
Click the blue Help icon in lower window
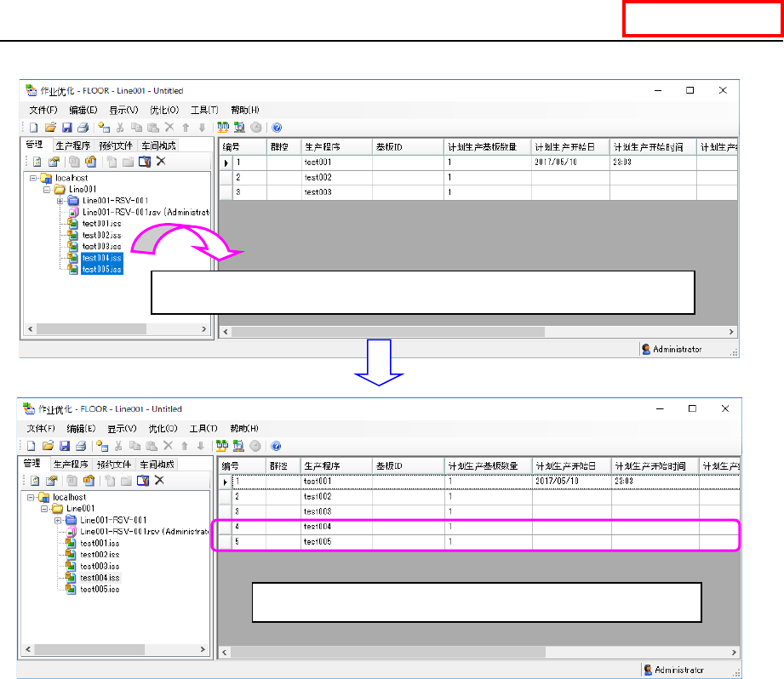point(276,446)
